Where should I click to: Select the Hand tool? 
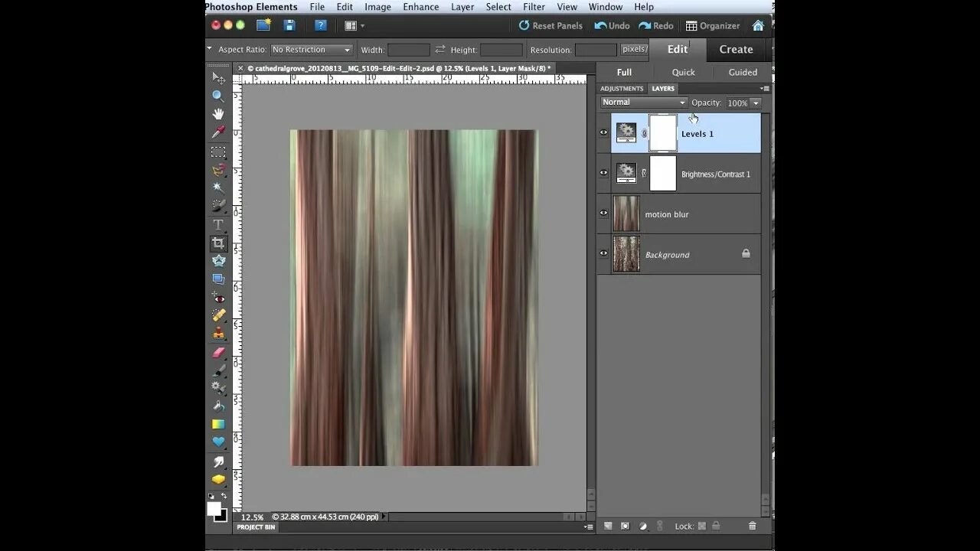(218, 114)
